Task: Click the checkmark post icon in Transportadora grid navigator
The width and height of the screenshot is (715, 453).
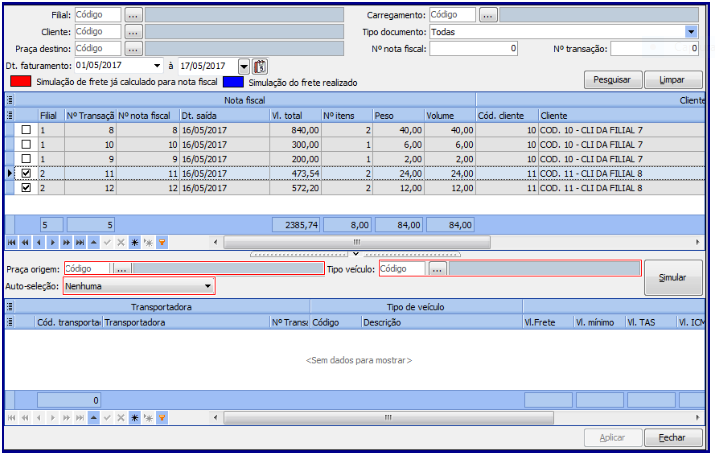Action: [x=107, y=417]
